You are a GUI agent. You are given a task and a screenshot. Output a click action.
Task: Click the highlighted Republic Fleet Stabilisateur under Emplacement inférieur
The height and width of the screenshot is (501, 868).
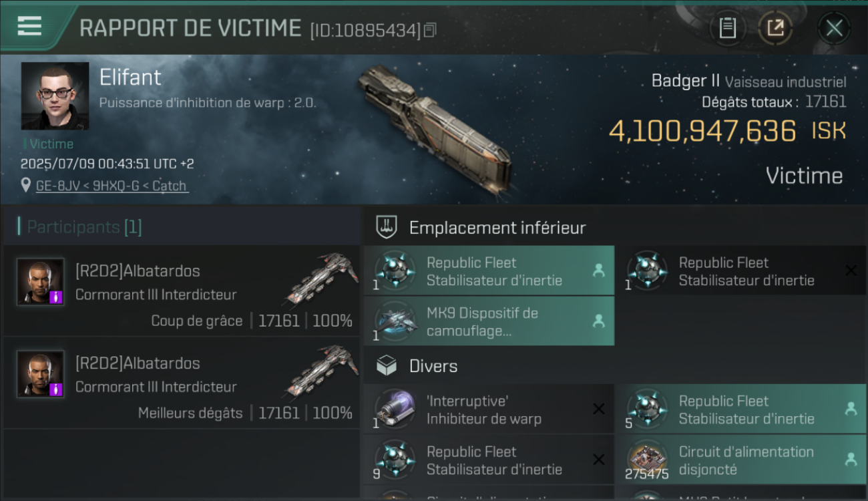tap(489, 271)
